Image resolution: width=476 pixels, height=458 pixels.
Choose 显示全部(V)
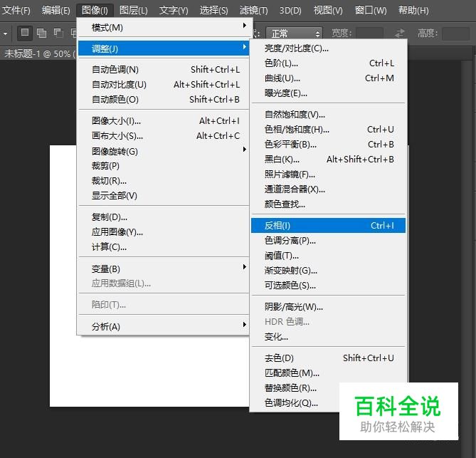click(164, 196)
